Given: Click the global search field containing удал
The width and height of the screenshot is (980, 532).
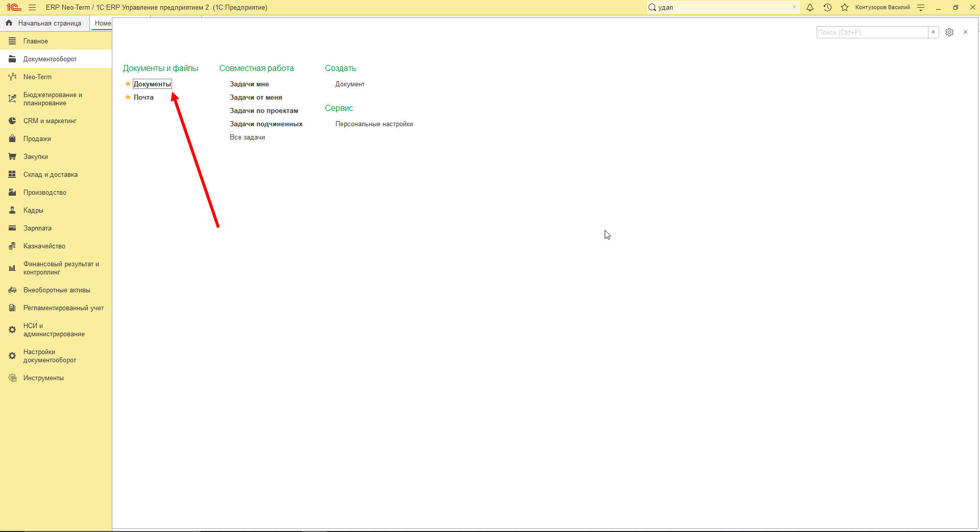Looking at the screenshot, I should click(x=723, y=7).
